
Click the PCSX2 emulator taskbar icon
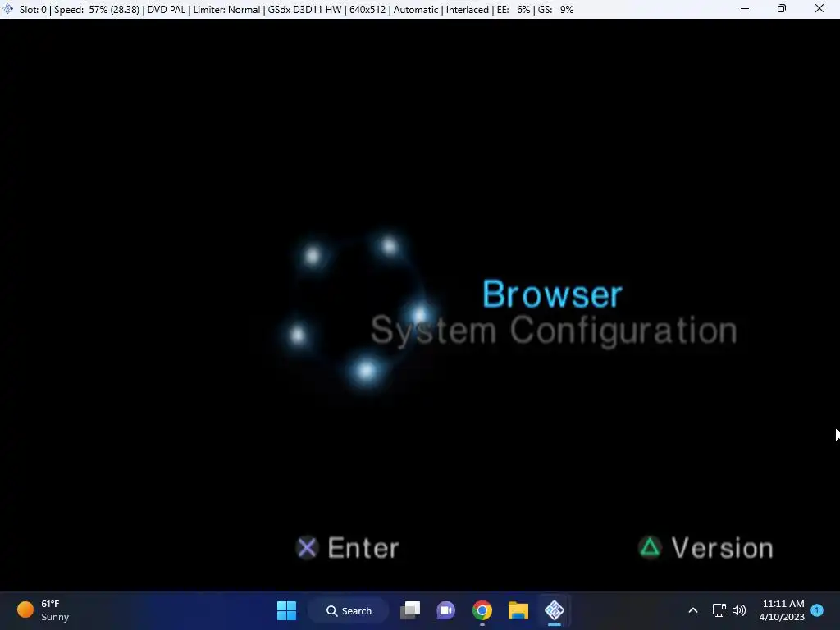coord(555,610)
